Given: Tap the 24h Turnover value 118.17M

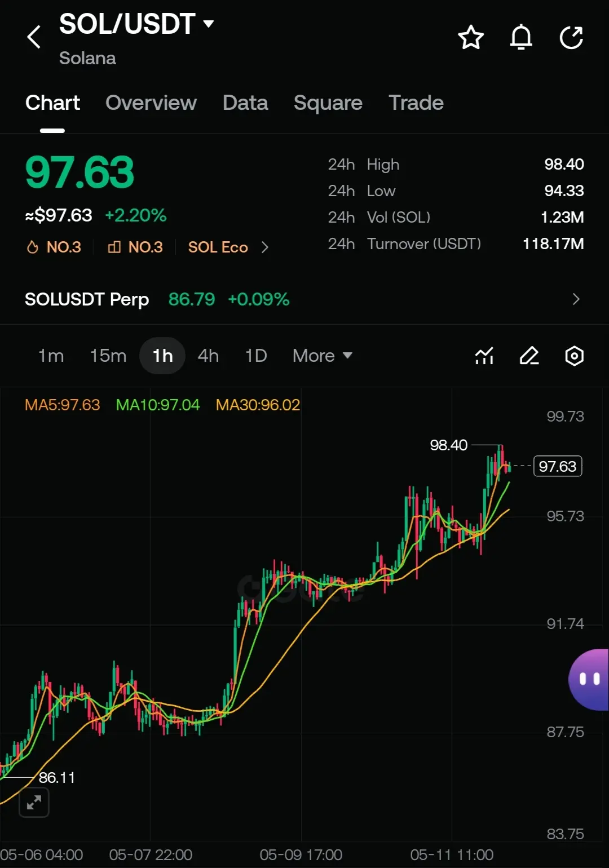Looking at the screenshot, I should pyautogui.click(x=553, y=244).
